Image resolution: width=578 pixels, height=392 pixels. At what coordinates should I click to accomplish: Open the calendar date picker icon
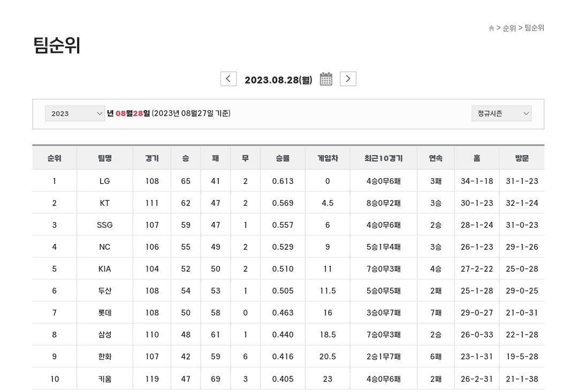point(326,79)
